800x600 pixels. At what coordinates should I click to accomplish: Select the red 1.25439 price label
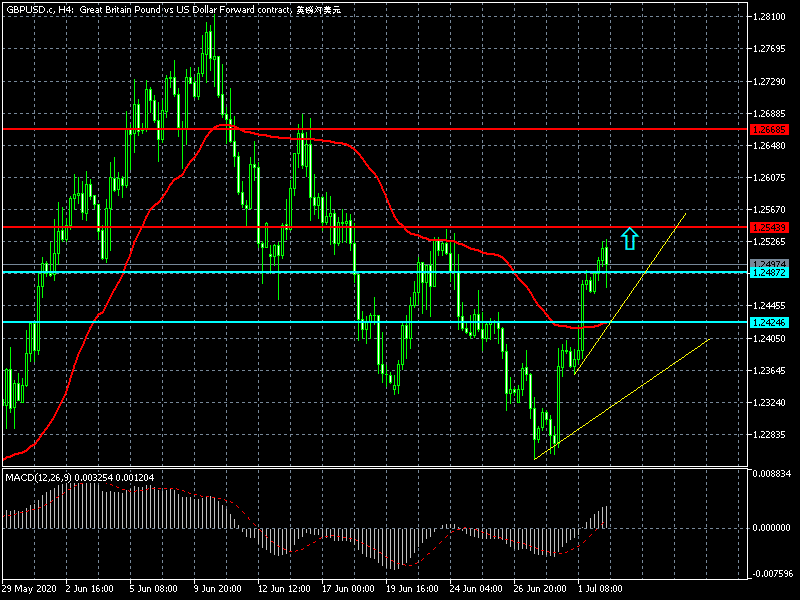[x=769, y=228]
